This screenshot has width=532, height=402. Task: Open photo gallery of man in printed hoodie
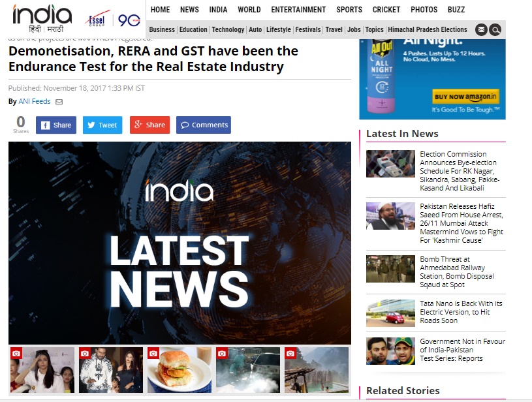(111, 370)
